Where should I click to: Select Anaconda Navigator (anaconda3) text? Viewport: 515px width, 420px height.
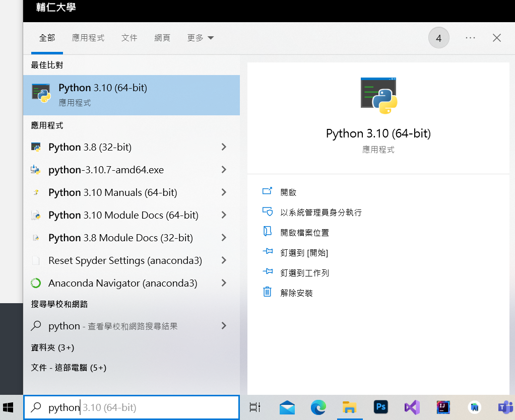pos(123,283)
